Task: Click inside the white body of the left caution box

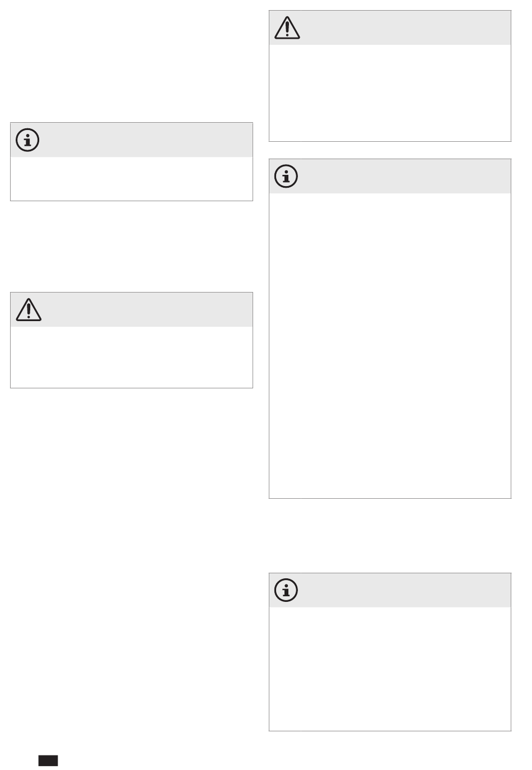Action: tap(132, 357)
